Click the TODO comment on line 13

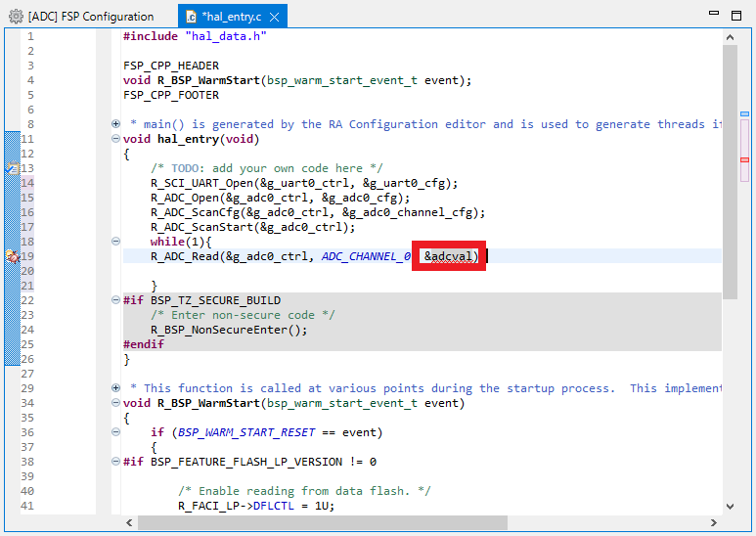[267, 168]
